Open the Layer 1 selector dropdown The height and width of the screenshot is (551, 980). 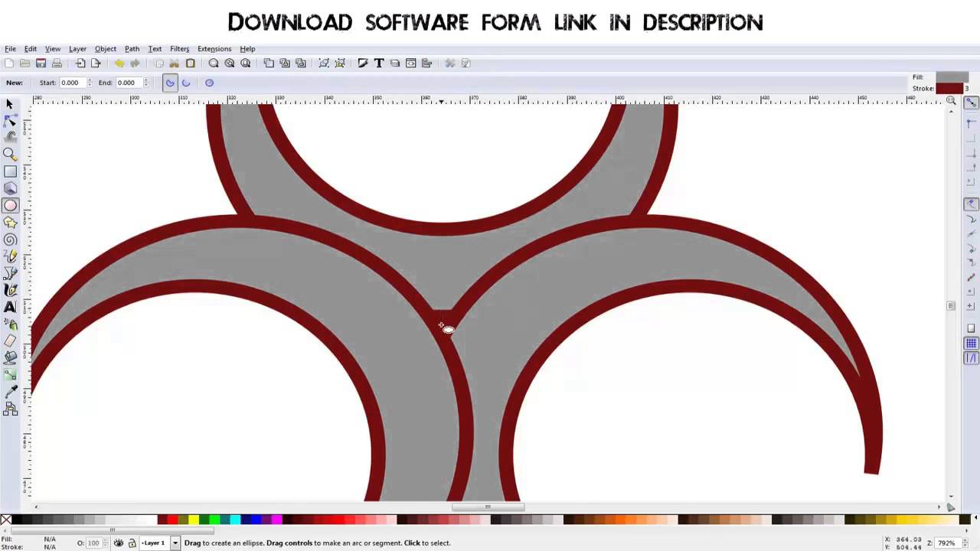tap(175, 543)
